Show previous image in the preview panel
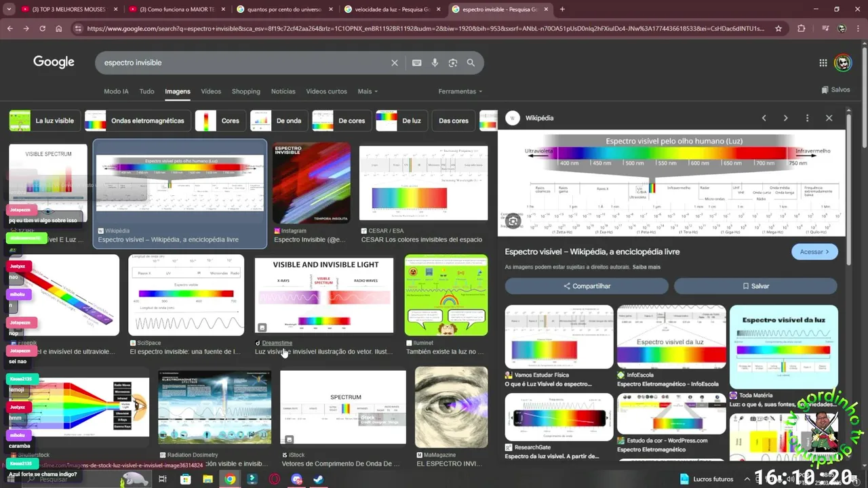868x488 pixels. [764, 118]
